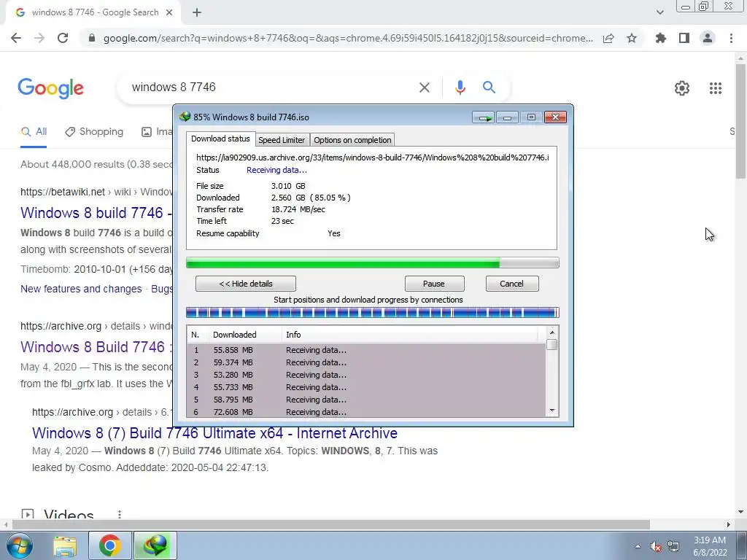The image size is (747, 560).
Task: Switch to the Download status tab
Action: tap(220, 139)
